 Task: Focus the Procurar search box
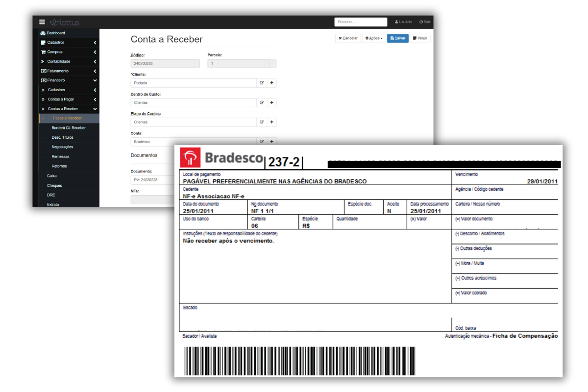point(361,22)
